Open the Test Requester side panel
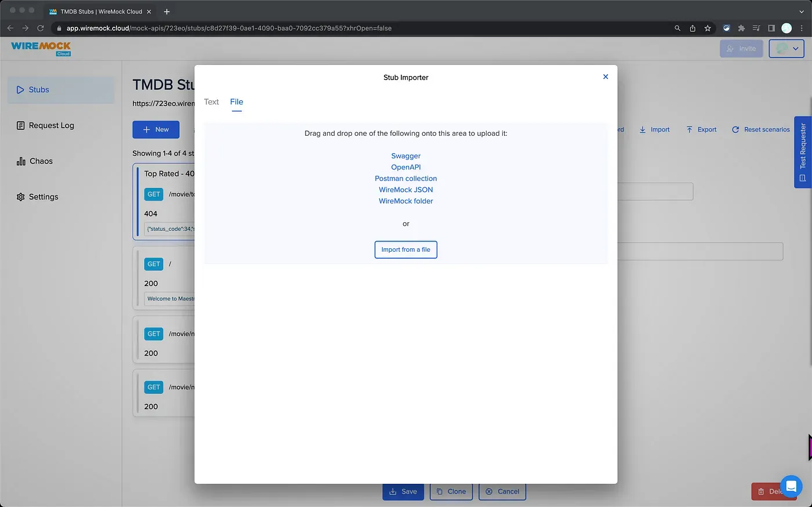Screen dimensions: 812x507 click(803, 152)
